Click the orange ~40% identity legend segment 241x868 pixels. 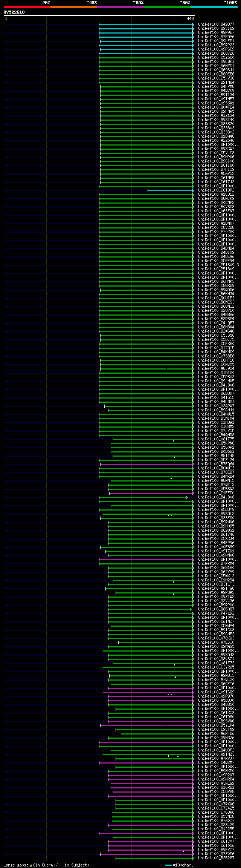point(73,7)
